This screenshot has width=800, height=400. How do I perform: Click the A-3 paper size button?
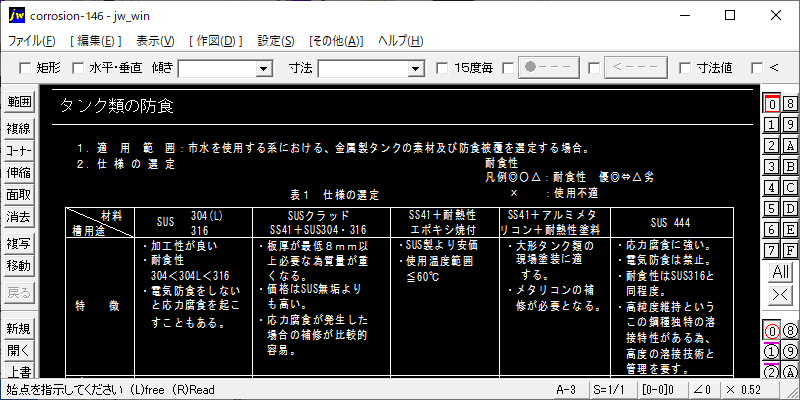click(568, 389)
